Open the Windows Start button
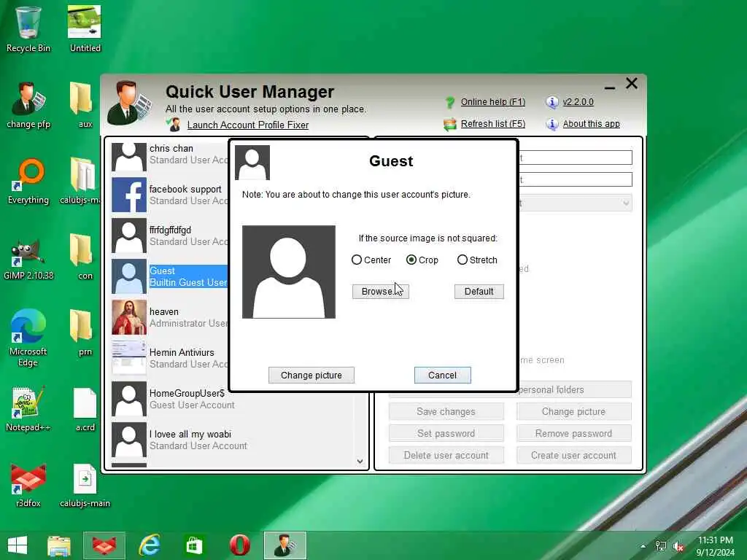The height and width of the screenshot is (560, 747). click(x=18, y=545)
